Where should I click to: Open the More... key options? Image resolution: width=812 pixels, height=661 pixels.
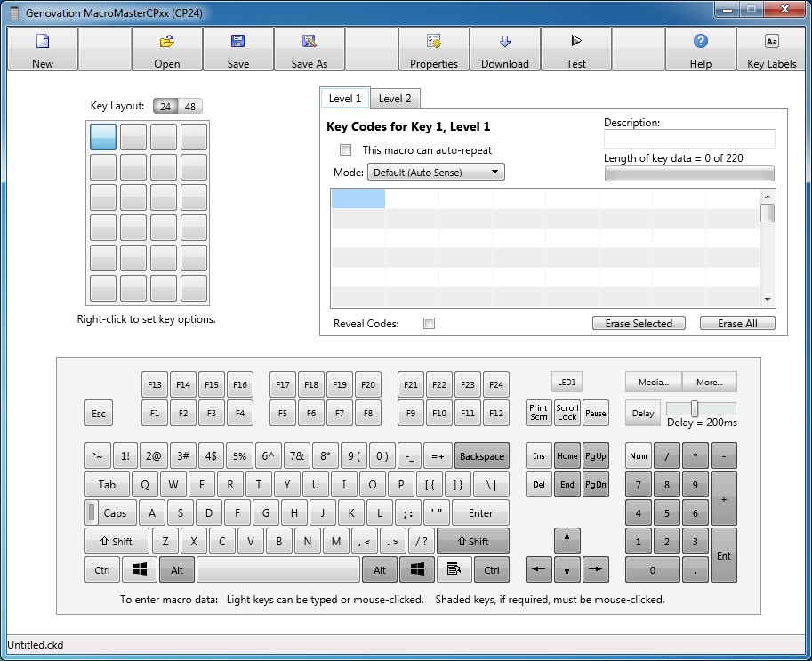click(x=709, y=383)
